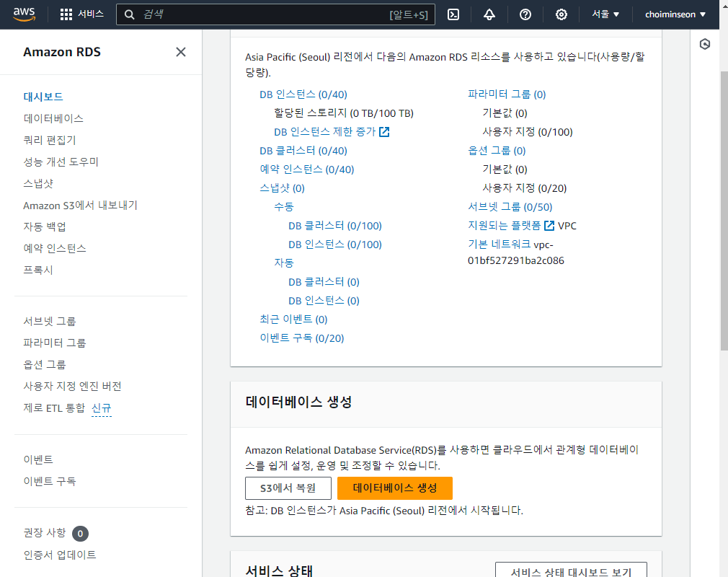Go to 데이터베이스 in the sidebar

pos(53,118)
